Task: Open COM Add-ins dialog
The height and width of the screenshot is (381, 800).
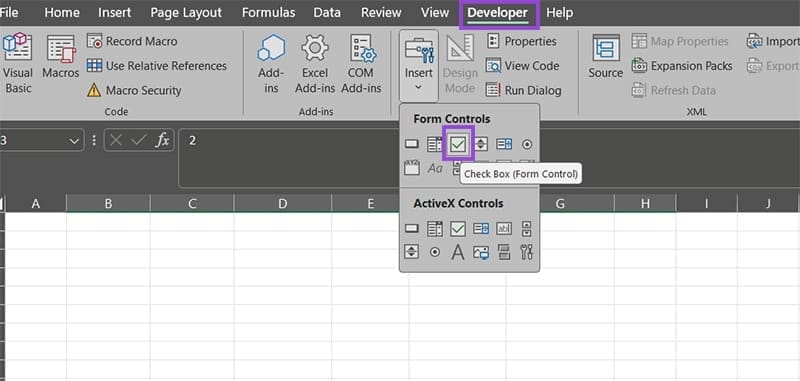Action: 361,63
